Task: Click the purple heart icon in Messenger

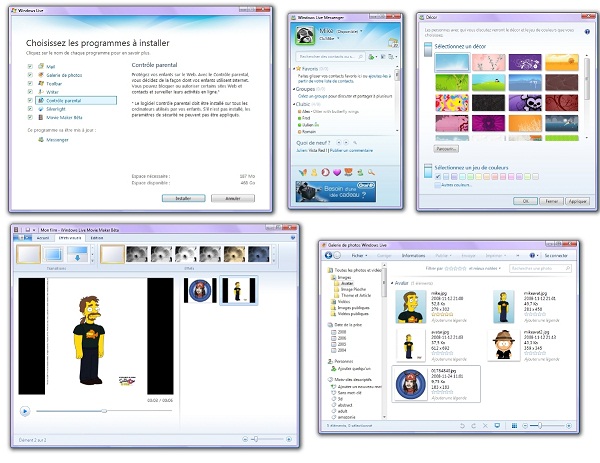Action: tap(337, 173)
